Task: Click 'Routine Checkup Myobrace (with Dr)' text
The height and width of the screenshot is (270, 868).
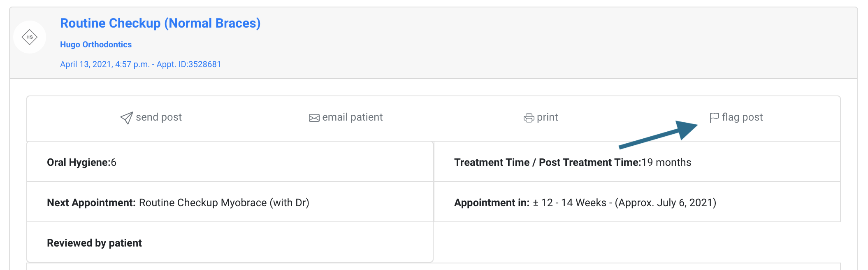Action: click(224, 202)
